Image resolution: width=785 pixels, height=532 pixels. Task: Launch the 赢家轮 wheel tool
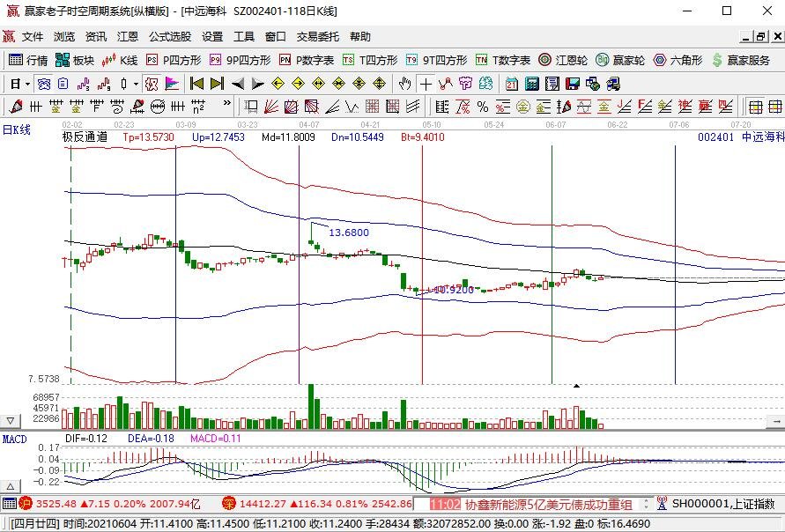pos(620,60)
